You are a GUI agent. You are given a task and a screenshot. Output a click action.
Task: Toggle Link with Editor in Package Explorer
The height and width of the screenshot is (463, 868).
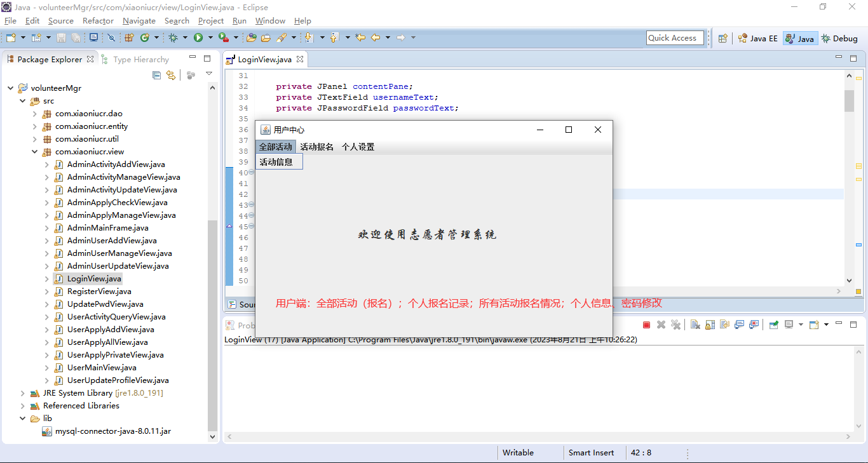click(x=171, y=75)
